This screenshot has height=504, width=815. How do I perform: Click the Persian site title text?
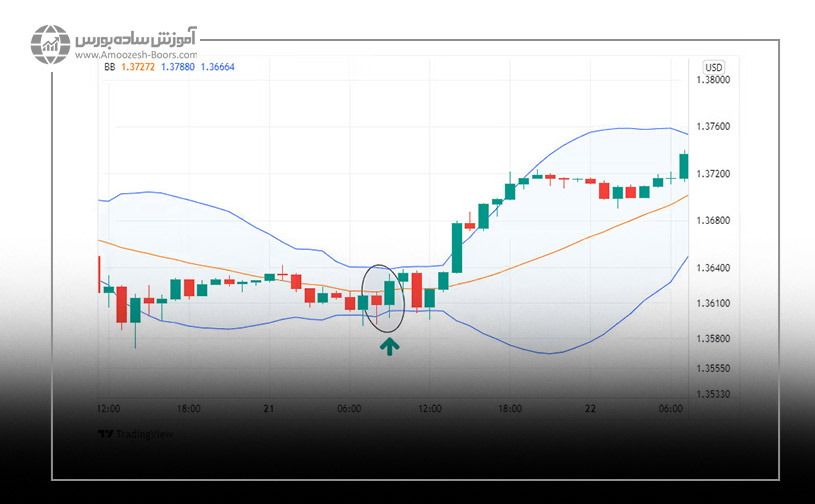(x=136, y=38)
